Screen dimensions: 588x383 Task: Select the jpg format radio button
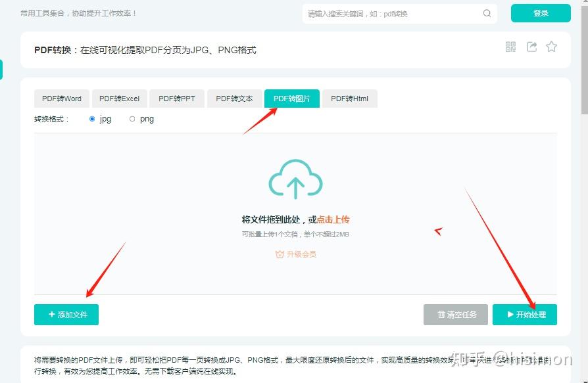[92, 119]
